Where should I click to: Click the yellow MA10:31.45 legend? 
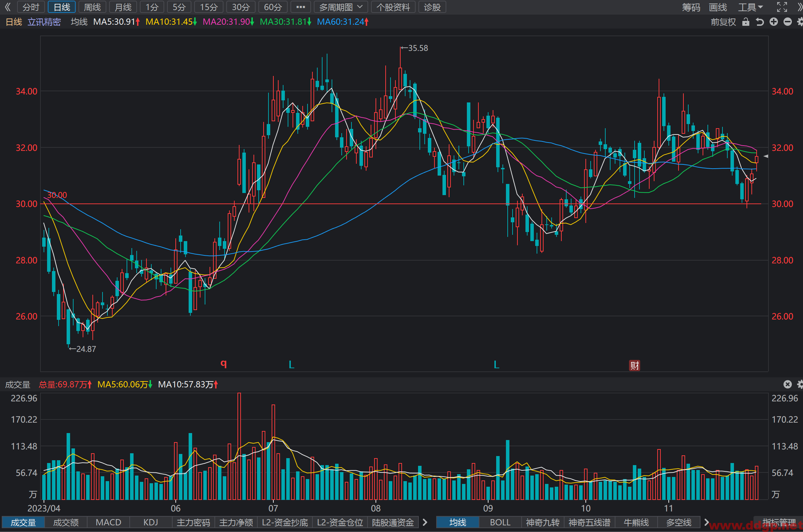tap(171, 22)
